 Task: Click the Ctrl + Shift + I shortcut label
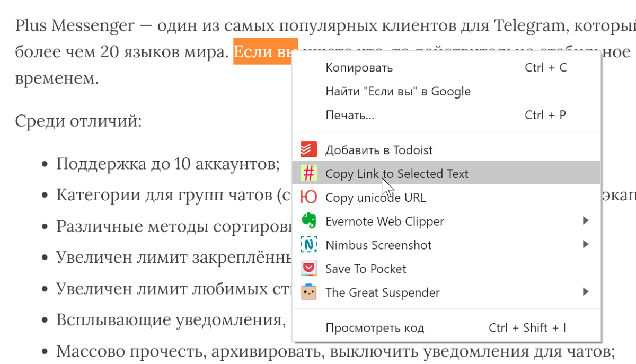pyautogui.click(x=527, y=328)
